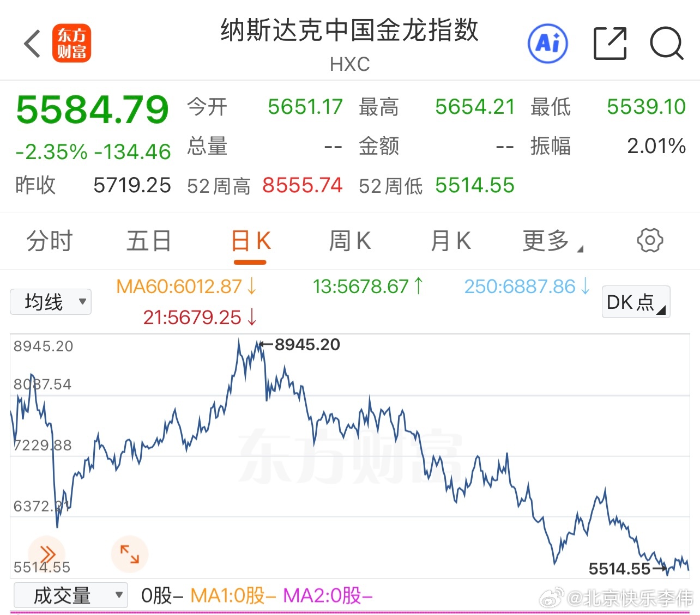Tap the 52周高 value 8555.74
This screenshot has height=615, width=700.
(x=303, y=186)
